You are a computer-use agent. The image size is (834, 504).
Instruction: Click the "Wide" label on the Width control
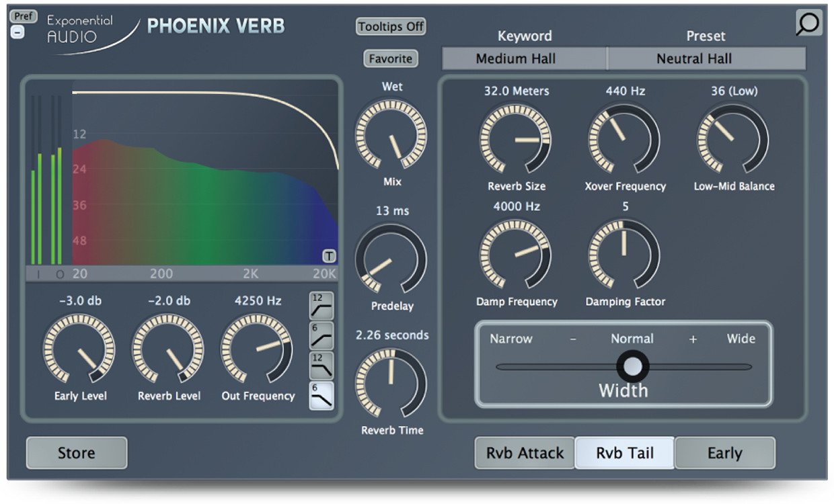741,339
